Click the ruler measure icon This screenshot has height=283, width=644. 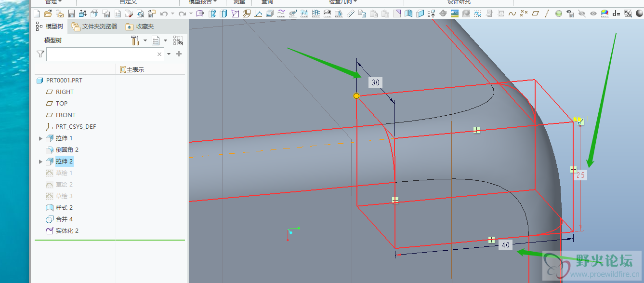351,13
